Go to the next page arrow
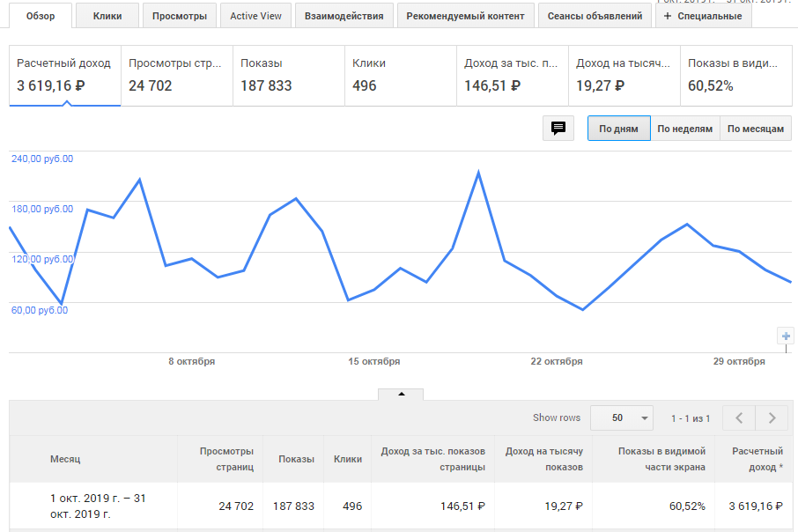 point(772,418)
